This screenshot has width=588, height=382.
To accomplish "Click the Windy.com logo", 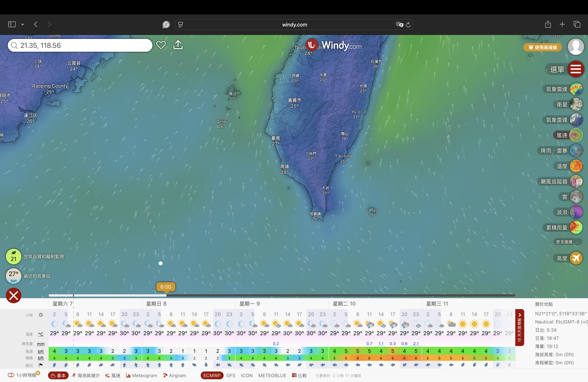I will (x=333, y=45).
